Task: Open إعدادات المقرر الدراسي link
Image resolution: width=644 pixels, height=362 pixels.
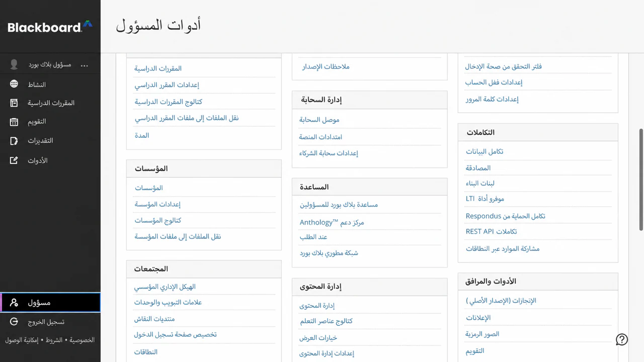Action: [167, 85]
